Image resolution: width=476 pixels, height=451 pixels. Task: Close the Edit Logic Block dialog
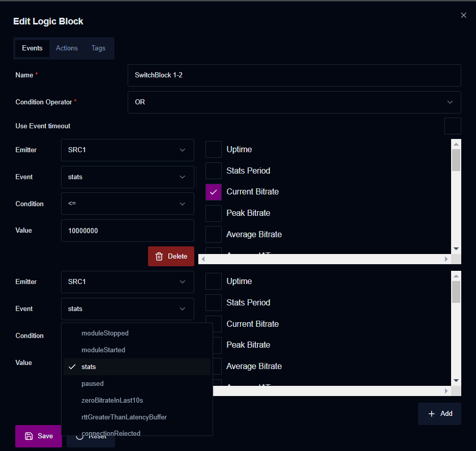point(463,15)
